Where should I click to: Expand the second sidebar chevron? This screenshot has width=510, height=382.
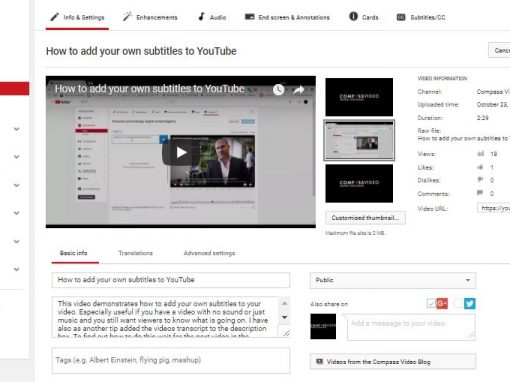click(x=17, y=157)
